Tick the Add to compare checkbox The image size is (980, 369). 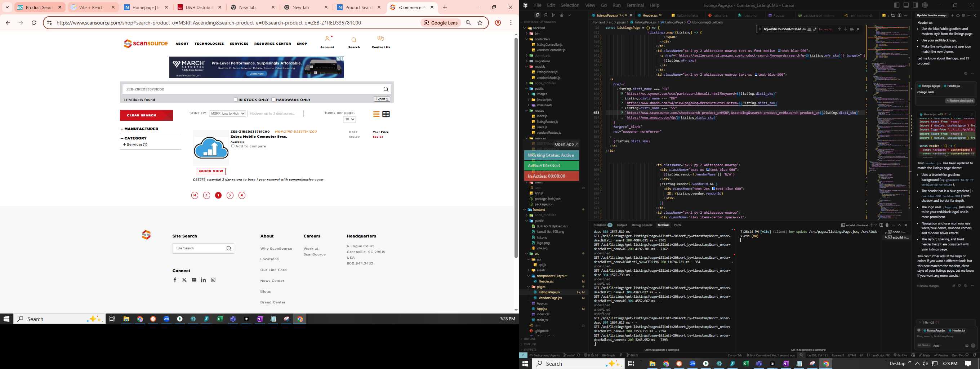click(x=233, y=146)
